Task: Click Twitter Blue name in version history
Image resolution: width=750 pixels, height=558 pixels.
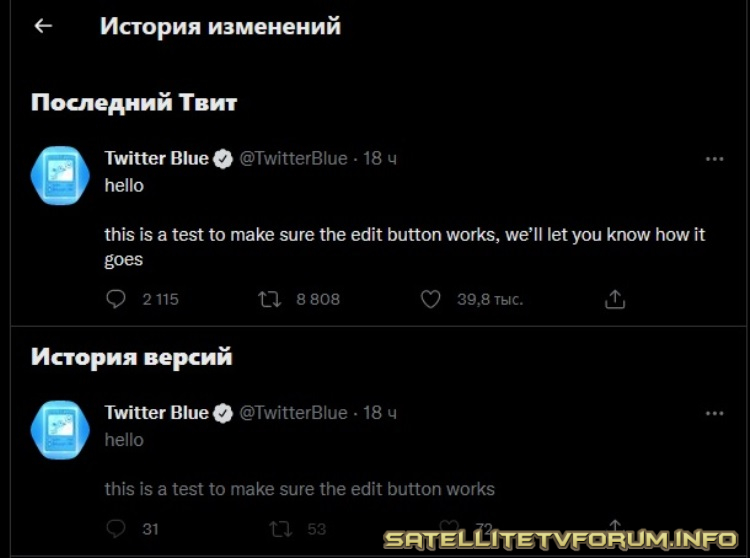Action: point(156,413)
